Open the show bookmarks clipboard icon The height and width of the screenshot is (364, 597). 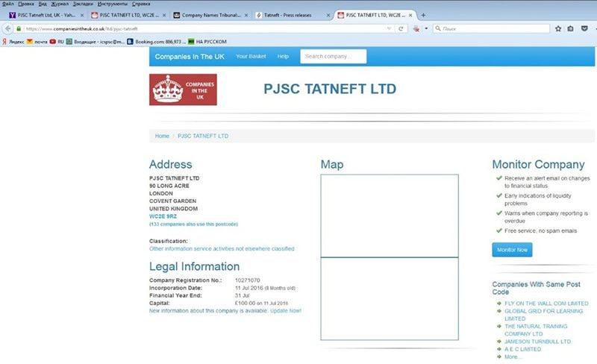570,28
